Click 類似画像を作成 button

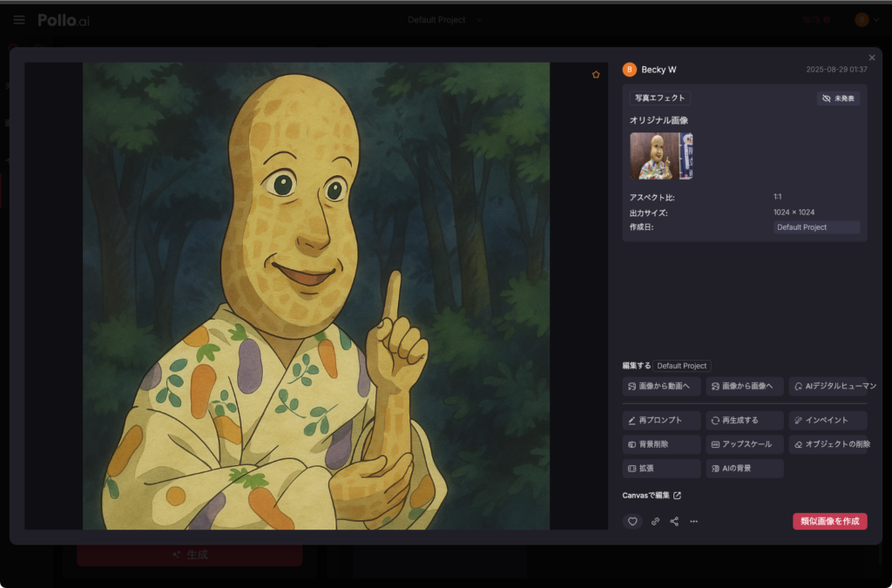(829, 522)
